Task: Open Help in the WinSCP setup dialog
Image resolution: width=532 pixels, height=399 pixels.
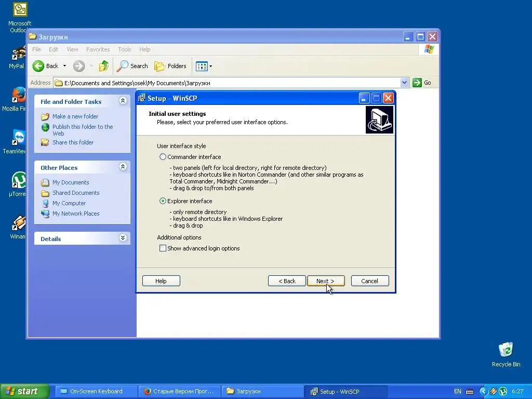Action: point(161,281)
